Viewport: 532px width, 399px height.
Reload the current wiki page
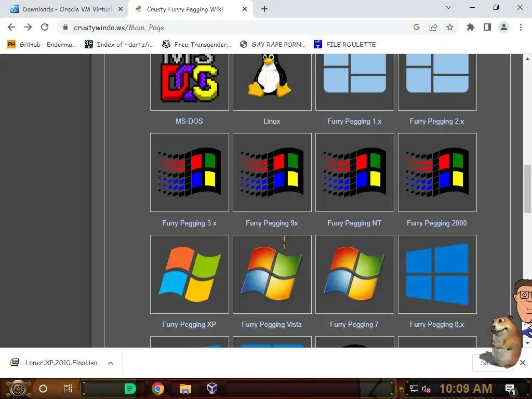pos(45,27)
